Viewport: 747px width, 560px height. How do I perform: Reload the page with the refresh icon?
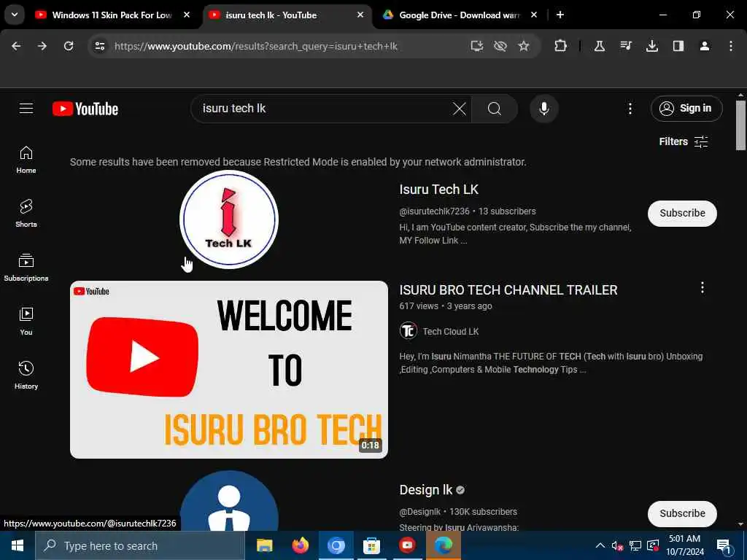point(69,46)
